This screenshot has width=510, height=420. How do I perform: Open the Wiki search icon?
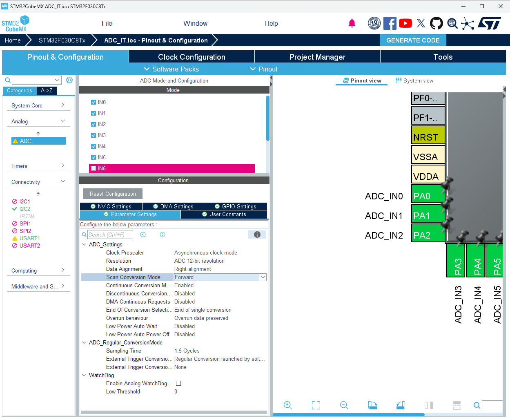coord(452,23)
